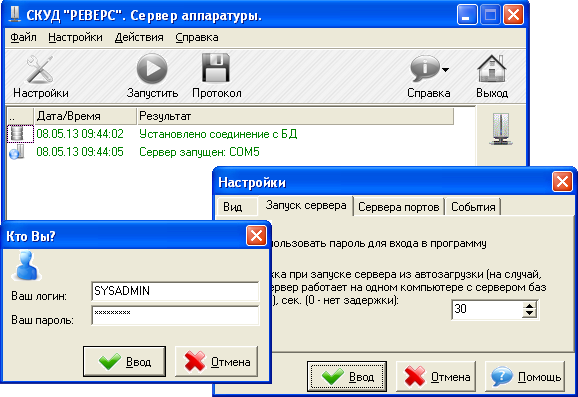
Task: Switch to Сервера портов tab
Action: 398,207
